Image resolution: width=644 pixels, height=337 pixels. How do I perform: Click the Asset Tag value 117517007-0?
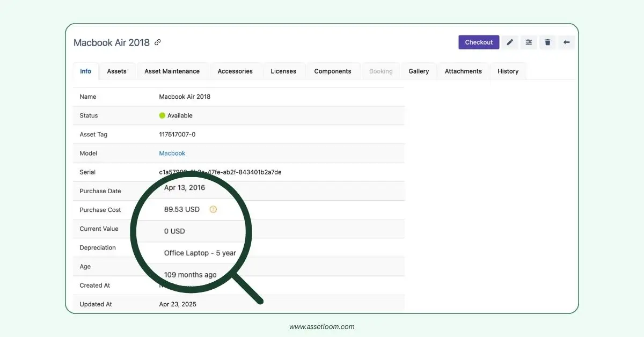pos(177,134)
